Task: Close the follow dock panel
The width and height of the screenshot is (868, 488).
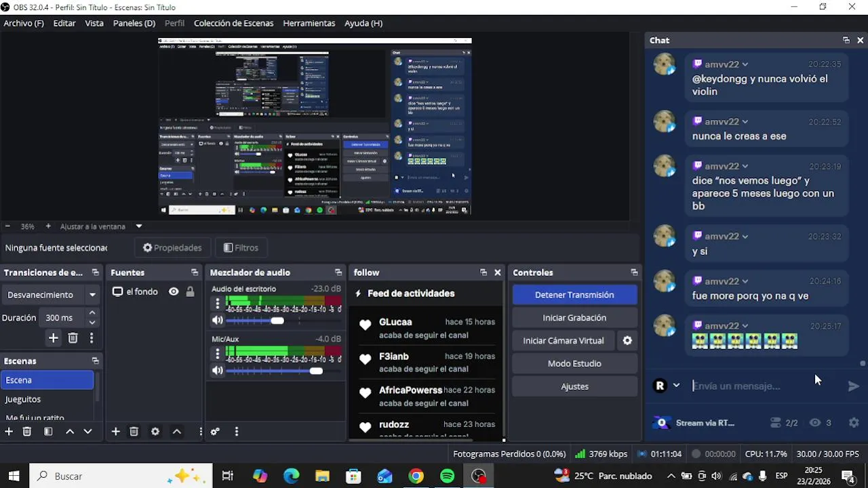Action: coord(498,272)
